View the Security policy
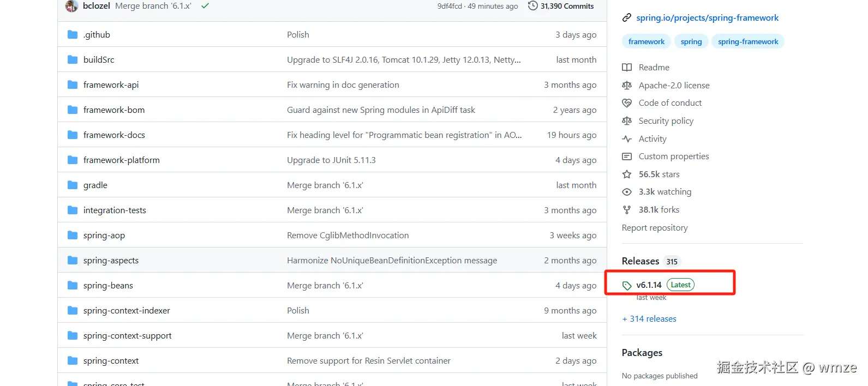868x386 pixels. (666, 121)
